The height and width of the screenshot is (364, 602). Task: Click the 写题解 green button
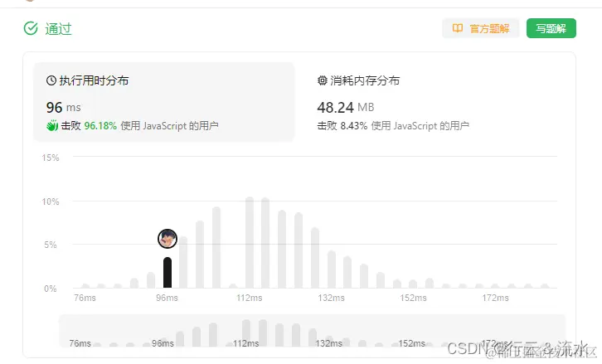pos(551,28)
